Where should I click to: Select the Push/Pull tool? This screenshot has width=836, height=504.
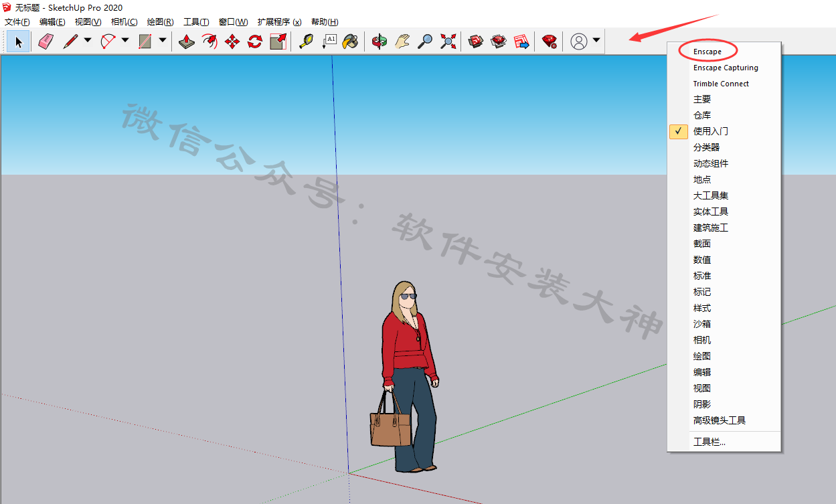[187, 41]
